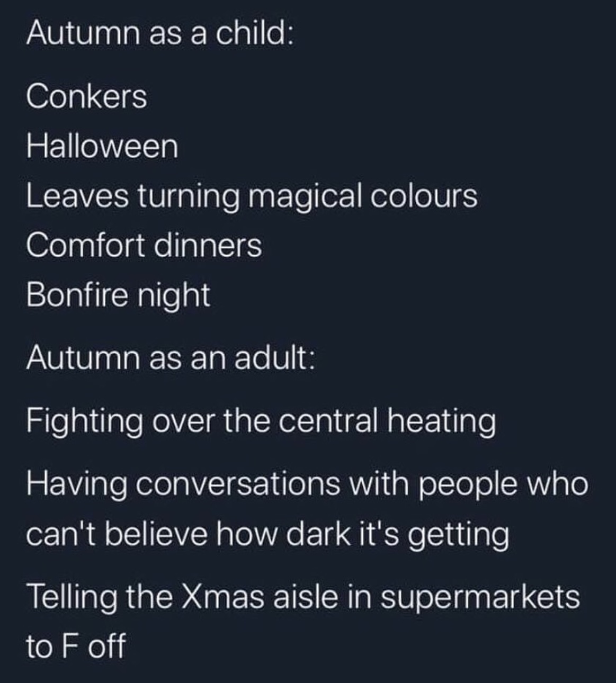This screenshot has height=683, width=616.
Task: Click the word "Telling"
Action: point(72,597)
